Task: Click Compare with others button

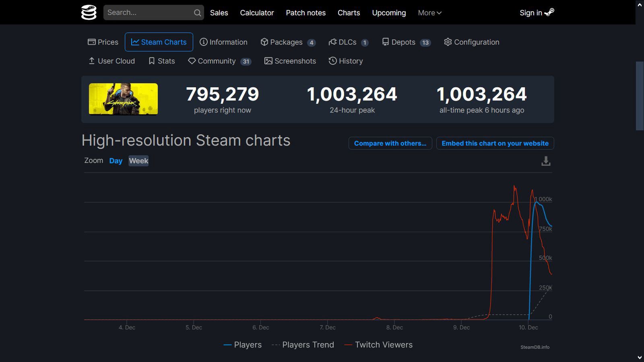Action: click(x=390, y=143)
